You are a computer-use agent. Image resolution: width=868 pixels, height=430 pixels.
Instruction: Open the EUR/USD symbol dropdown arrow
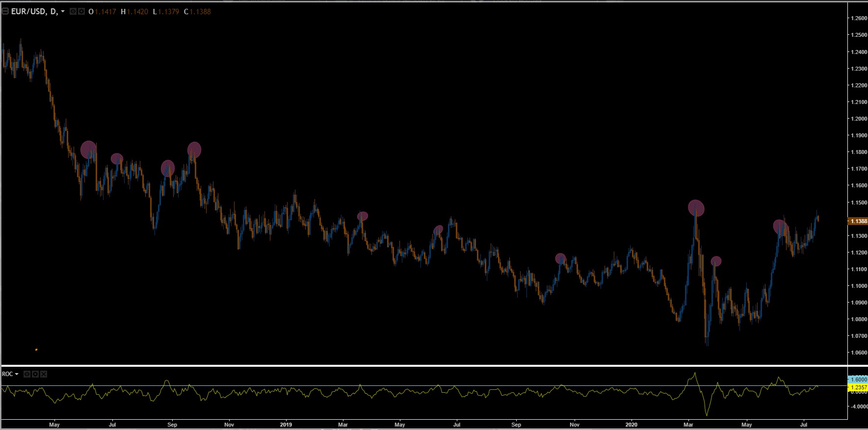(x=63, y=12)
